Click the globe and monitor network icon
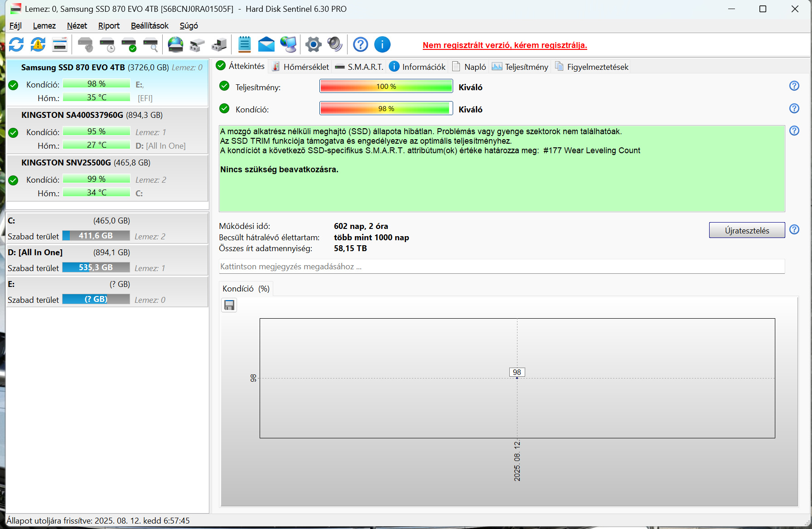The image size is (812, 529). click(x=288, y=44)
